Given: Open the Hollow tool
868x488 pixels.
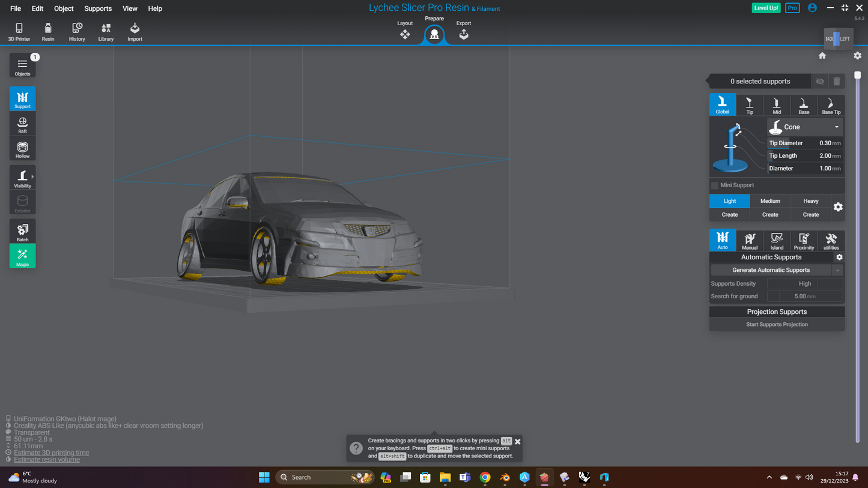Looking at the screenshot, I should pos(22,148).
